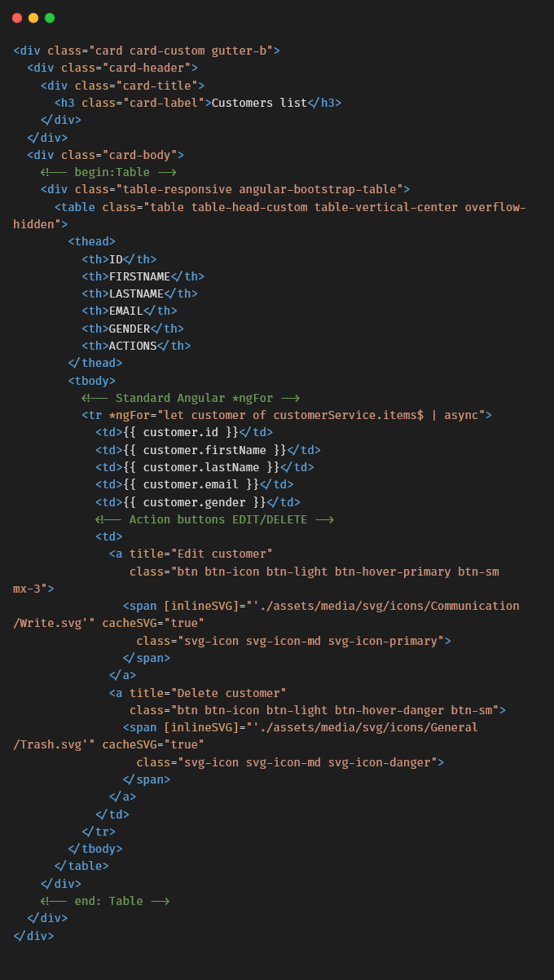Click the customer.firstName interpolation
Image resolution: width=554 pixels, height=980 pixels.
pos(204,450)
